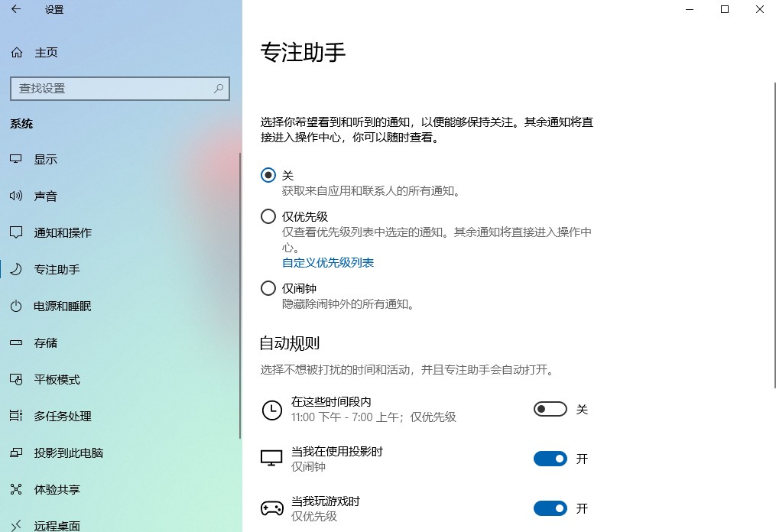Turn off the projecting (当我在使用投影时) toggle

point(550,459)
